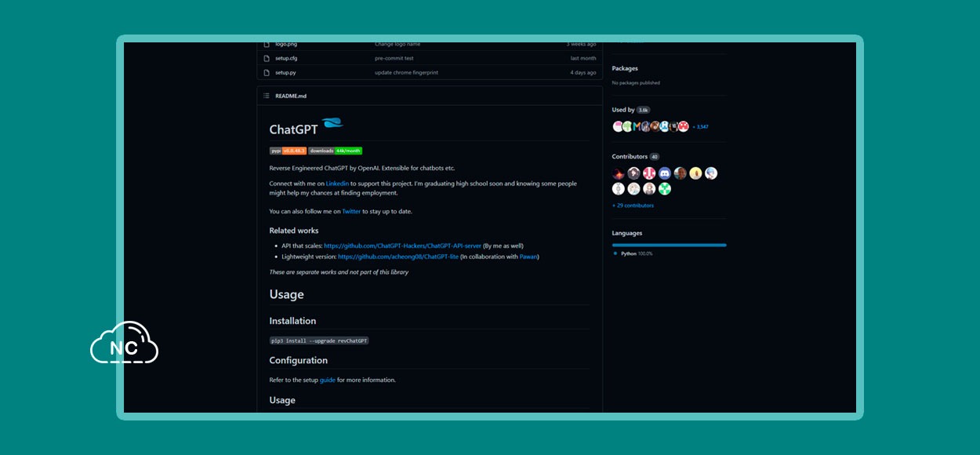
Task: Open the pypi version badge
Action: tap(288, 151)
